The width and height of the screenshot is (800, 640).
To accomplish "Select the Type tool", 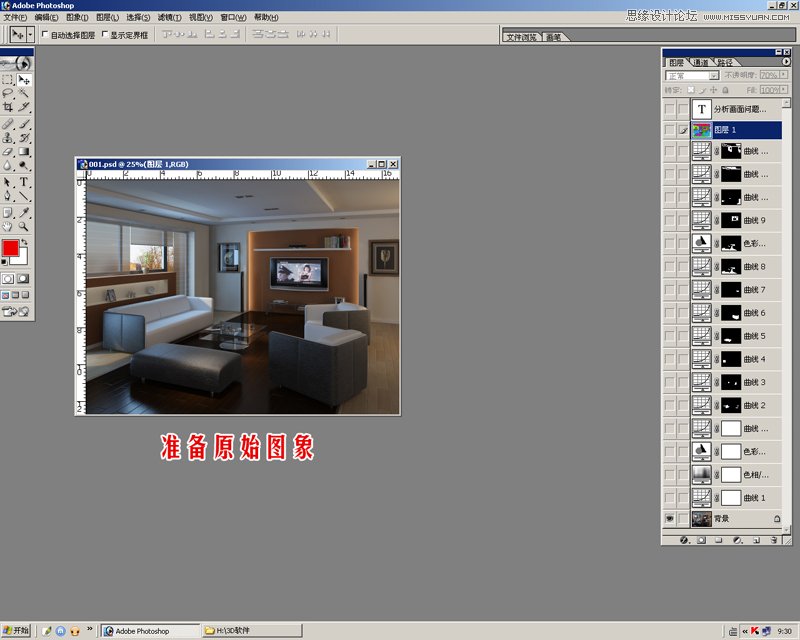I will 23,182.
